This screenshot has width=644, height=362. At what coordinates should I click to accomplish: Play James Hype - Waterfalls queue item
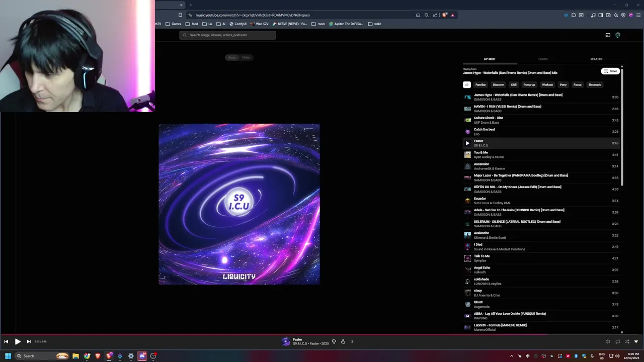[541, 97]
